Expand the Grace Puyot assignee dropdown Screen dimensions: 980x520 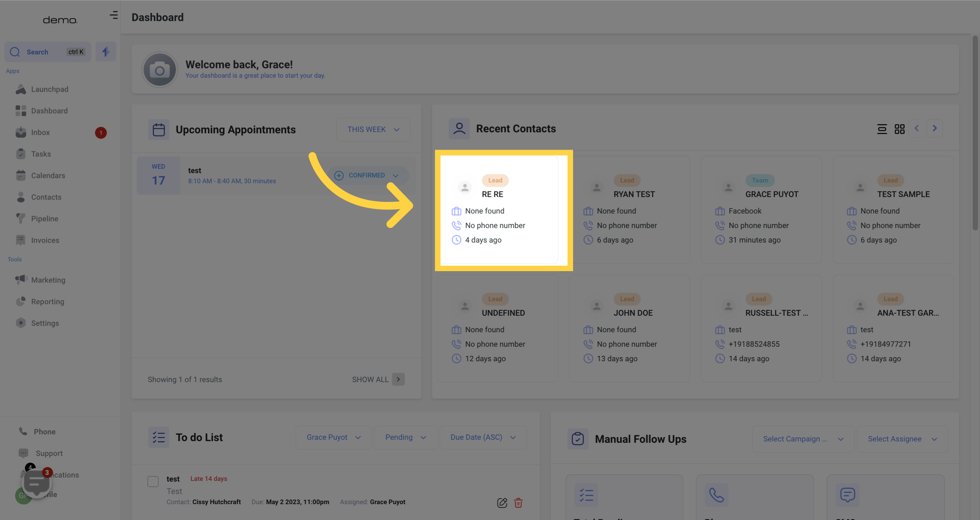click(x=334, y=437)
